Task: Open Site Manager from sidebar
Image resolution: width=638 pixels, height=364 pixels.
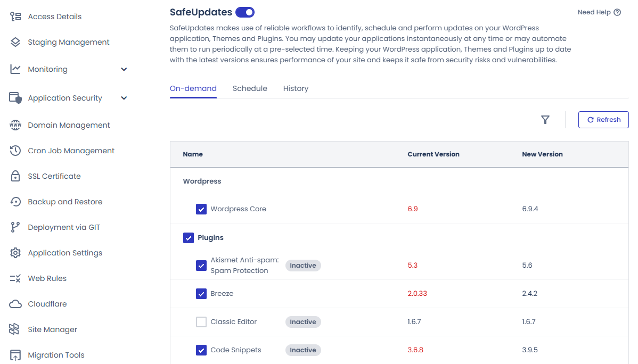Action: coord(53,329)
